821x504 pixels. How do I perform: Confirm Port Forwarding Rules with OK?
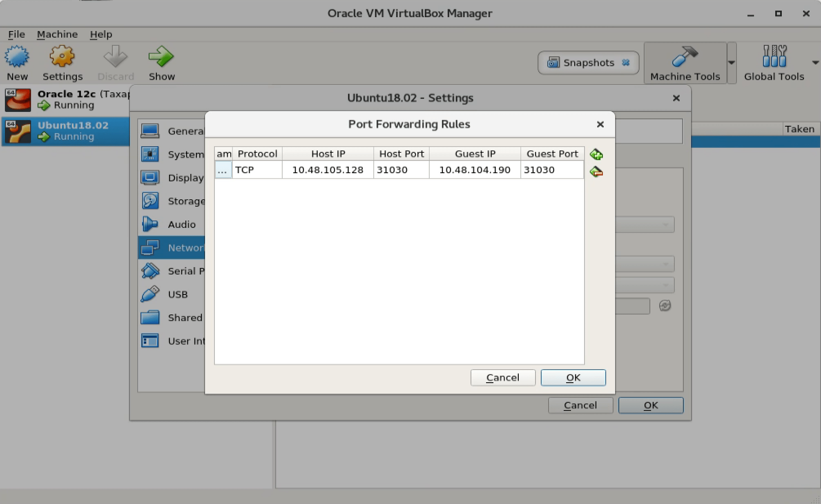coord(573,377)
